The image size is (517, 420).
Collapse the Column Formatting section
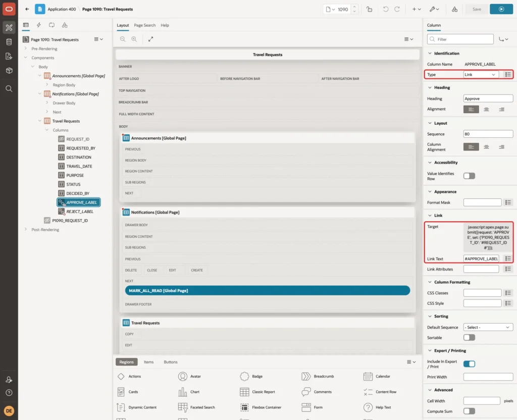[x=430, y=282]
